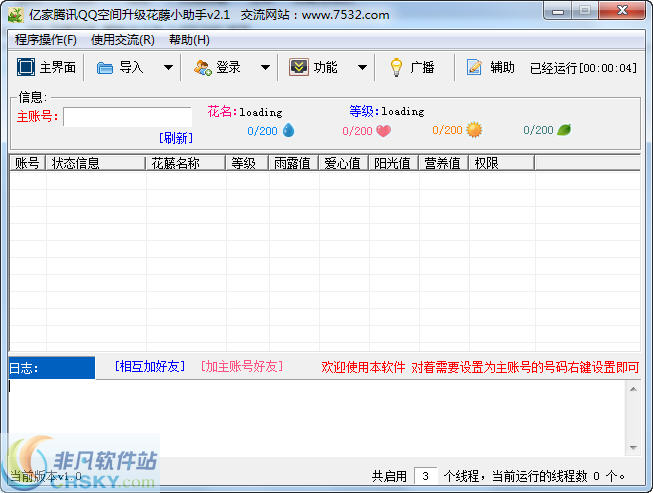This screenshot has height=493, width=653.
Task: Click the 主界面 main interface icon
Action: [x=26, y=67]
